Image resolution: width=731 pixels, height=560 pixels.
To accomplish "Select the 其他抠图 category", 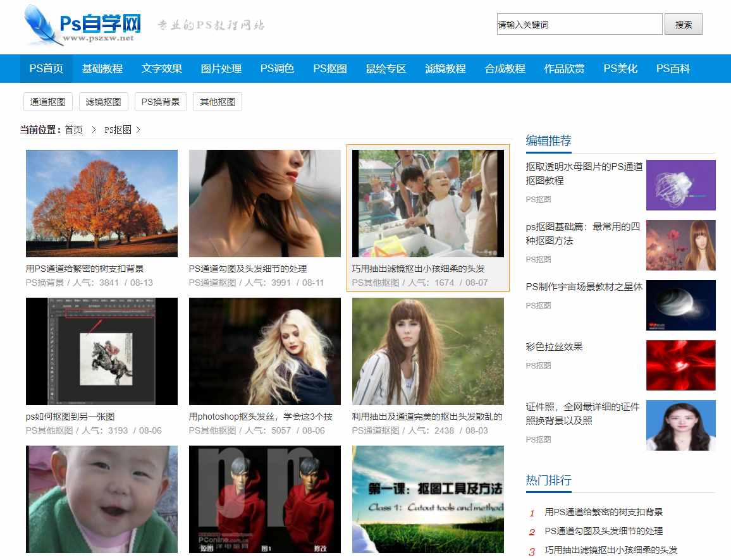I will pyautogui.click(x=218, y=101).
